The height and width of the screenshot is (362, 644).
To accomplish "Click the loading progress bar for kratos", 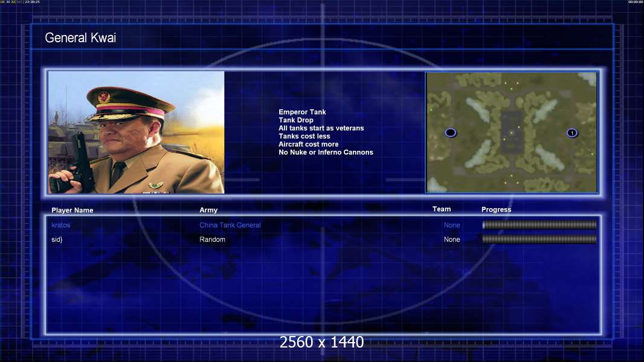I will 539,224.
